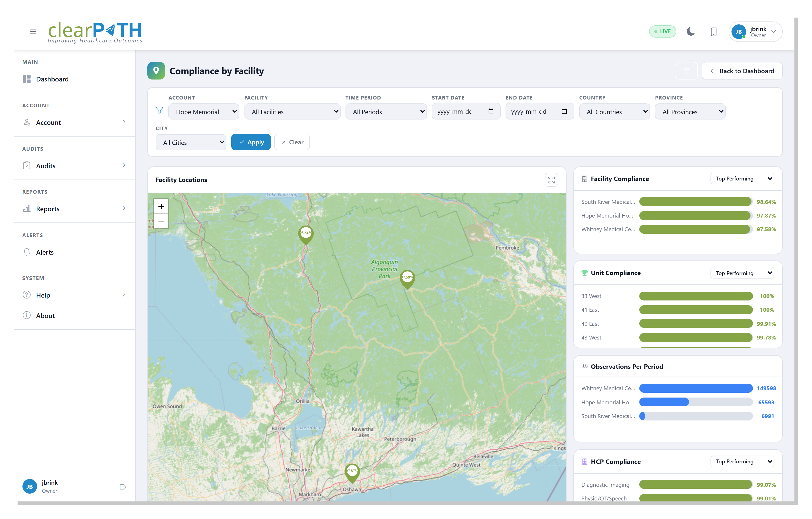Open the End Date calendar picker

(565, 111)
